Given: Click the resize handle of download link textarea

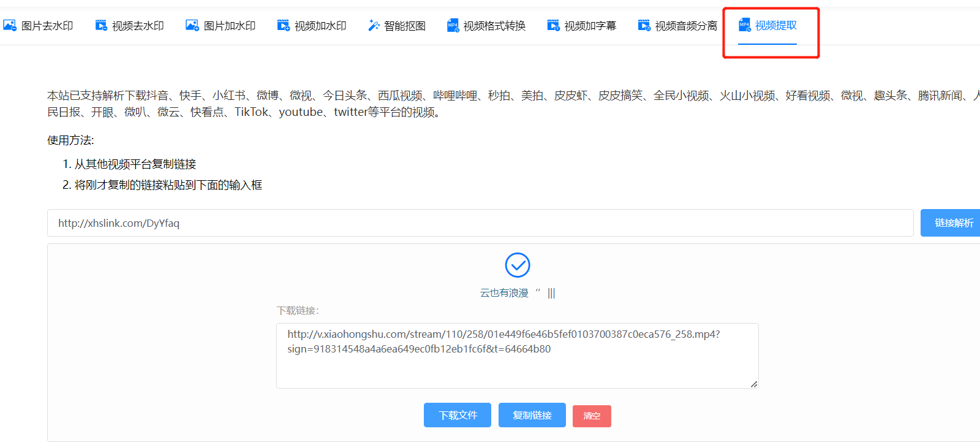Looking at the screenshot, I should pyautogui.click(x=754, y=384).
